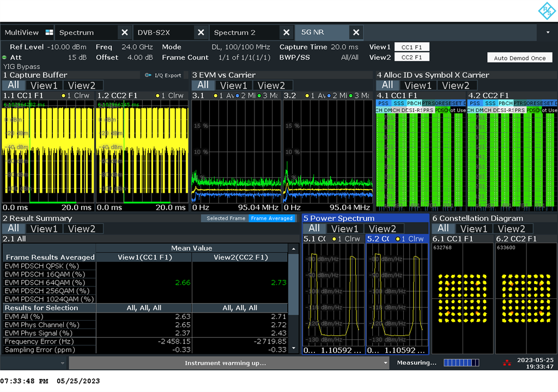This screenshot has width=558, height=392.
Task: Click the result table scroll up arrow
Action: (x=294, y=249)
